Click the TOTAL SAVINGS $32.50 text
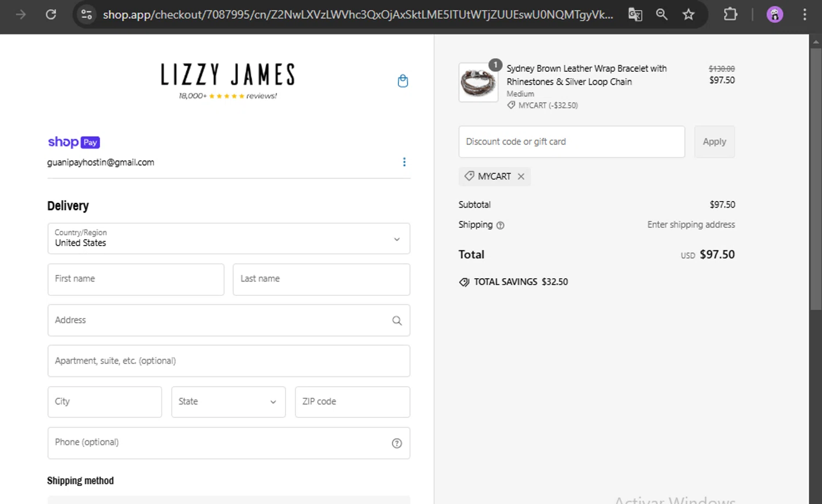822x504 pixels. click(521, 282)
